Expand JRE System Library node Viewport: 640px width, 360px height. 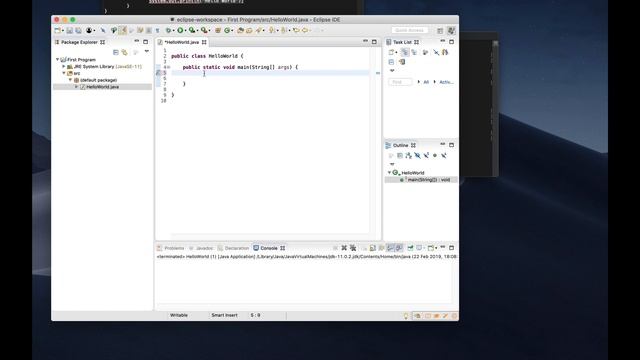(64, 66)
